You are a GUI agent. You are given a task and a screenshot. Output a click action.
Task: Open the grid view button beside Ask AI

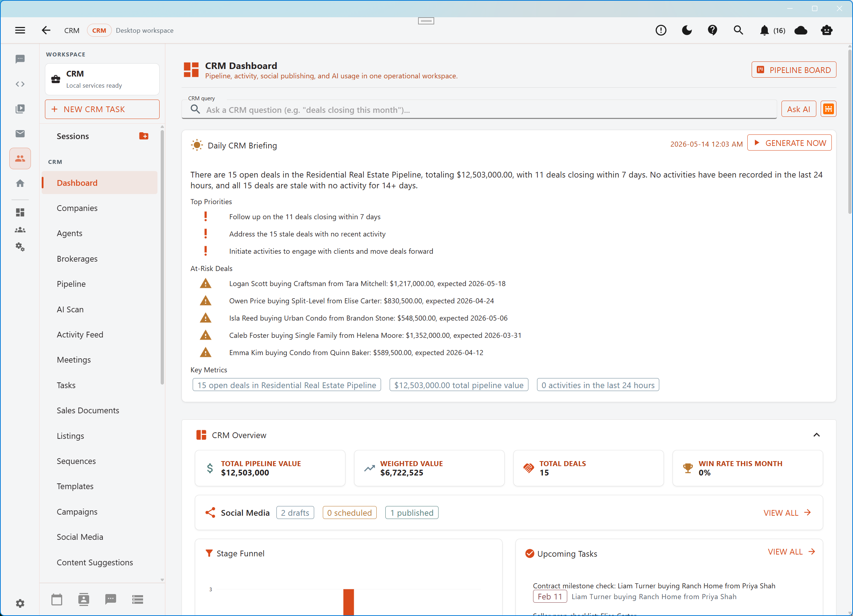point(828,109)
